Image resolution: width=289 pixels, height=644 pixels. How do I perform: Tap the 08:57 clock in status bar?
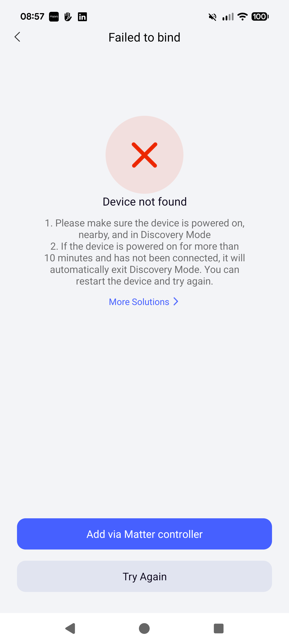pos(32,17)
